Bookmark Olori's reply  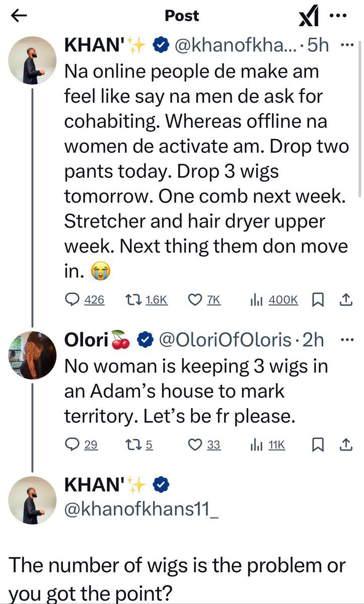(318, 444)
